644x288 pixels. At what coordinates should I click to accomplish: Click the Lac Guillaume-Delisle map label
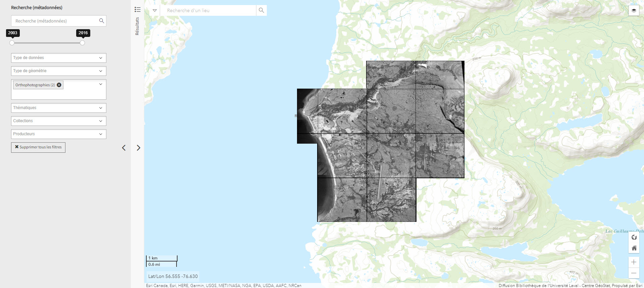[624, 231]
